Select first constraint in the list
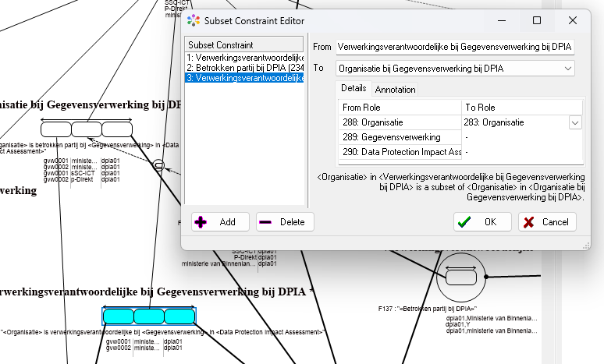Viewport: 604px width, 364px height. 244,58
